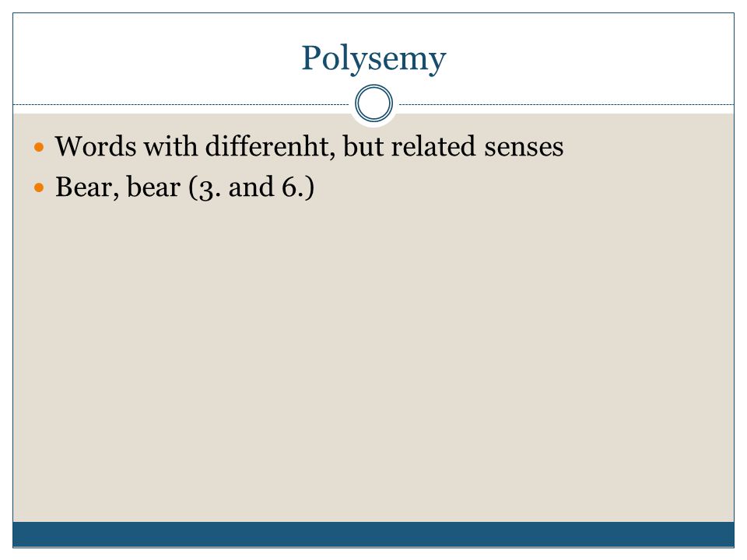Click the word "and" in the second bullet
Image resolution: width=747 pixels, height=560 pixels.
tap(251, 187)
